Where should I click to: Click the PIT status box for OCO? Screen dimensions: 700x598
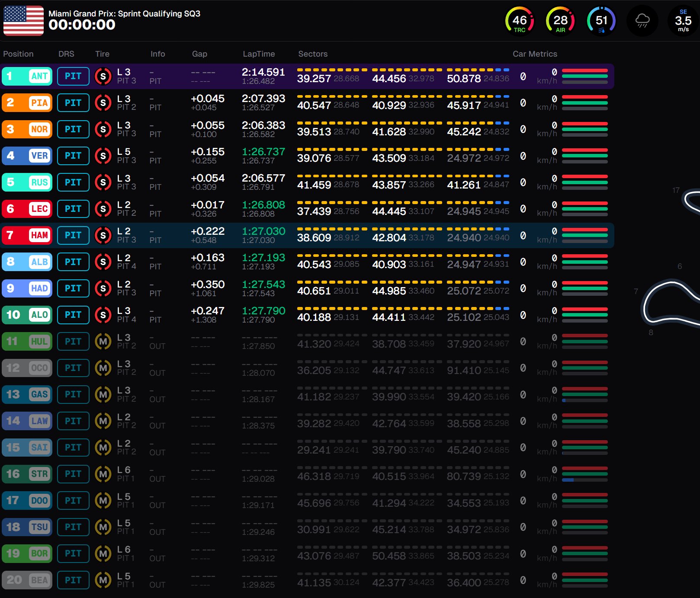click(x=73, y=368)
